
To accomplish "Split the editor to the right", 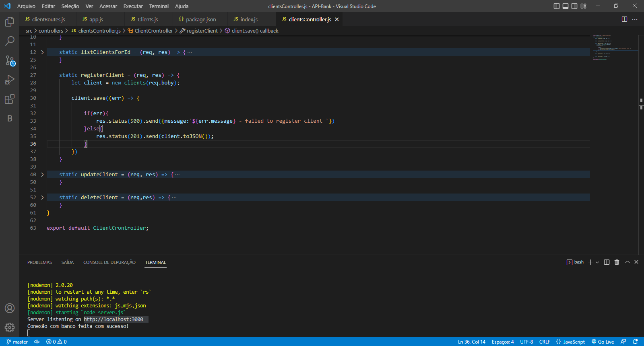I will pos(624,19).
